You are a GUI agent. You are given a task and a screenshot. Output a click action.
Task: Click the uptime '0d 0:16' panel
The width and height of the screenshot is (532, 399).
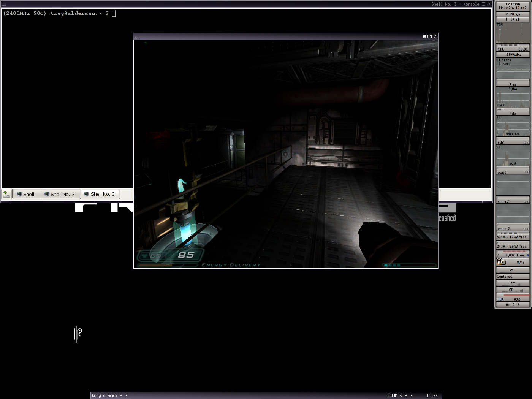click(513, 304)
